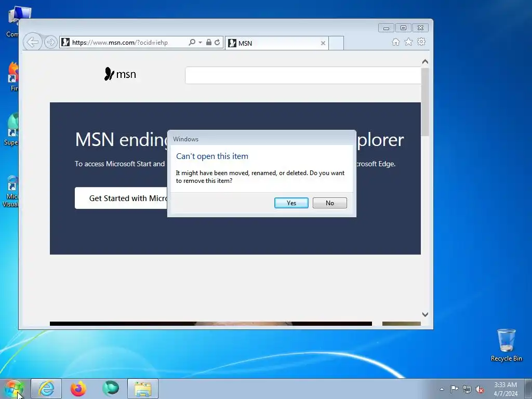This screenshot has width=532, height=399.
Task: Click the Yes button in the dialog
Action: (x=291, y=203)
